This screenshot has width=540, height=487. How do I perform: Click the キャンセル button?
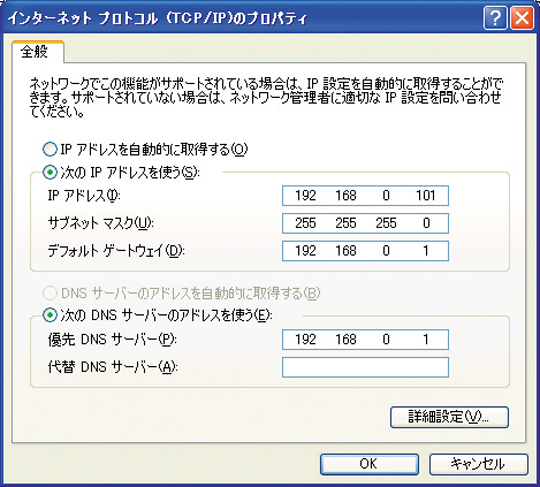click(479, 464)
